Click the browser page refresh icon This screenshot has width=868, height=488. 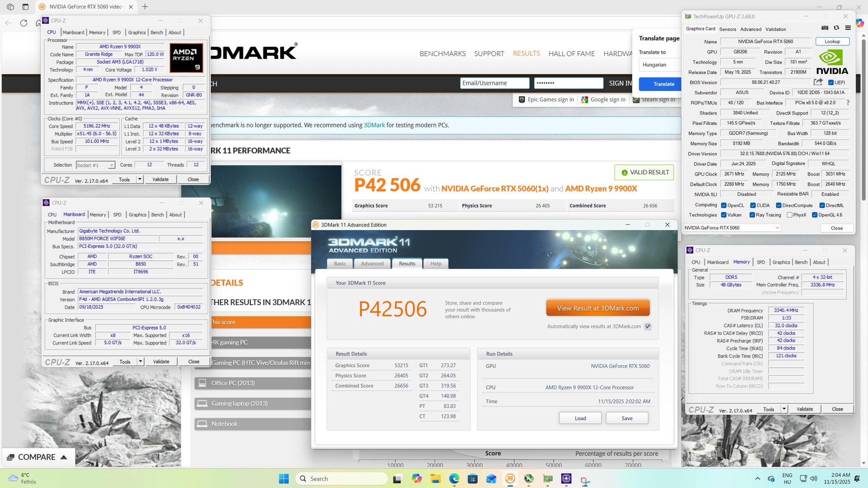coord(24,23)
